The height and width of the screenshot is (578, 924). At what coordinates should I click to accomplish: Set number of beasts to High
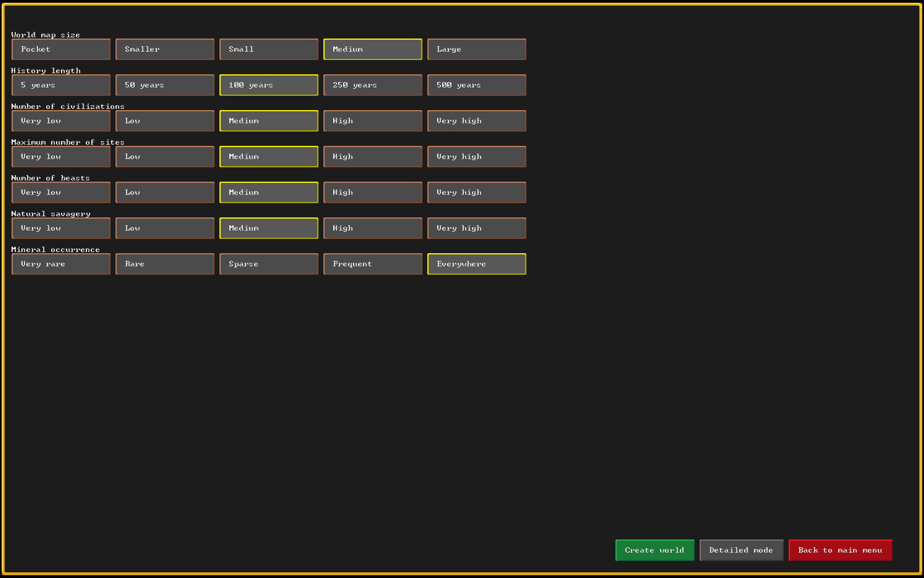coord(373,193)
